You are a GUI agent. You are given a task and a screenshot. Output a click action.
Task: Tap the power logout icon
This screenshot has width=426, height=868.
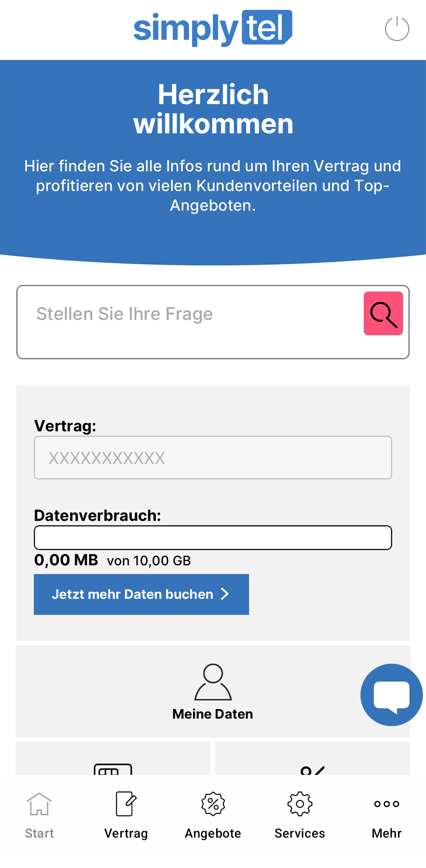click(397, 29)
